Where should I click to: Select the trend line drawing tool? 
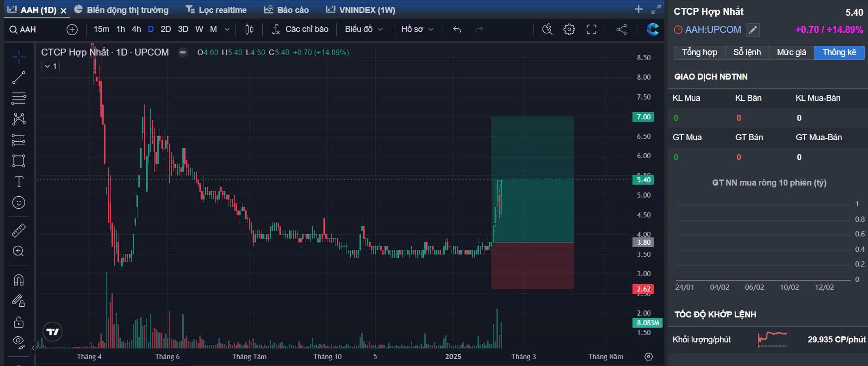(19, 78)
